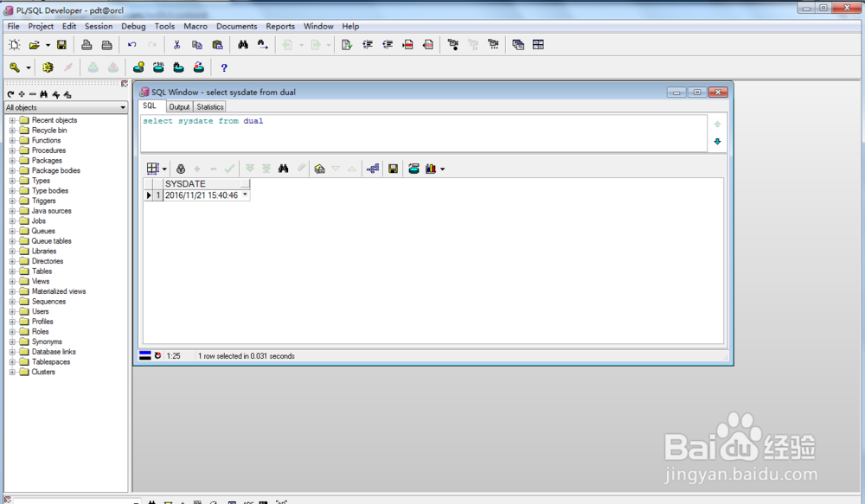Open the SYSDATE cell date picker dropdown
The height and width of the screenshot is (504, 865).
(245, 195)
